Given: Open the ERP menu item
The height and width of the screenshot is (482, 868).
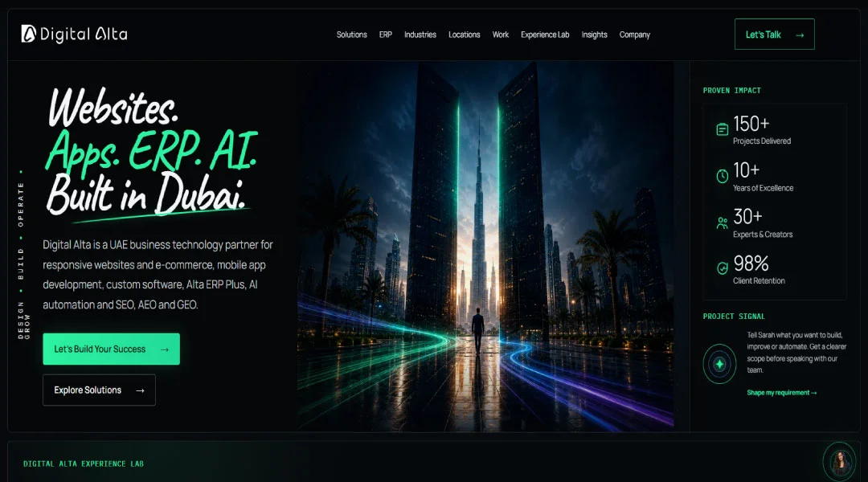Looking at the screenshot, I should click(x=385, y=35).
